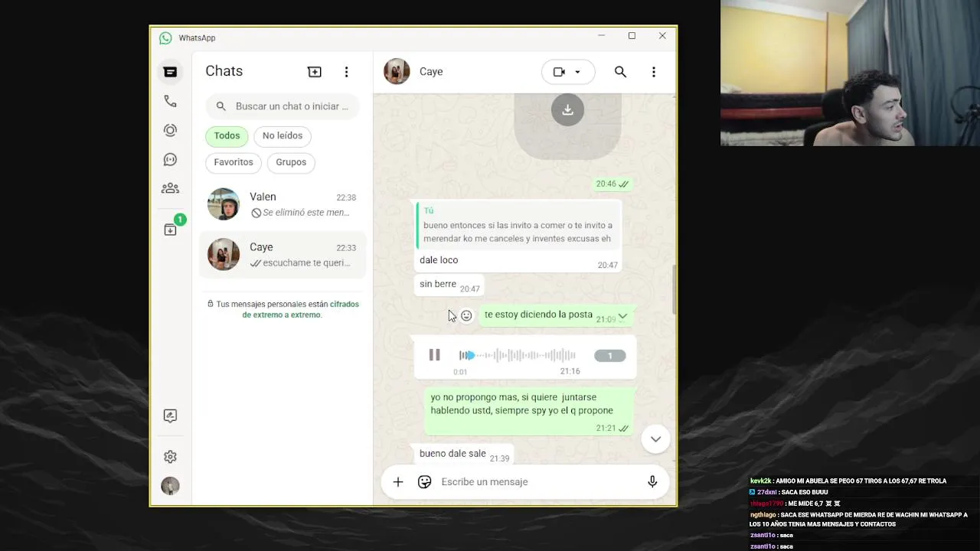This screenshot has height=551, width=980.
Task: Click the WhatsApp logo in title bar
Action: [165, 38]
